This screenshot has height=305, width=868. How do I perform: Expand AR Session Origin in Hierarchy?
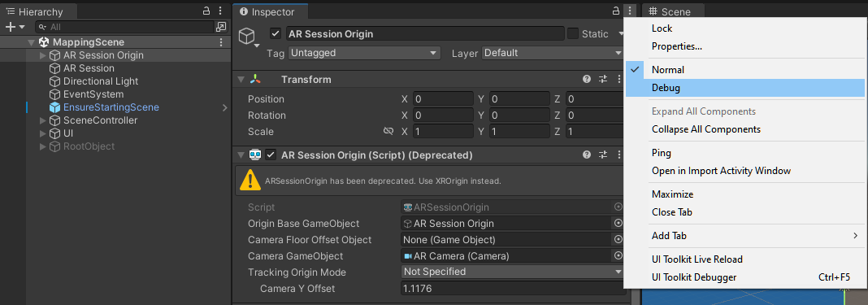coord(43,55)
